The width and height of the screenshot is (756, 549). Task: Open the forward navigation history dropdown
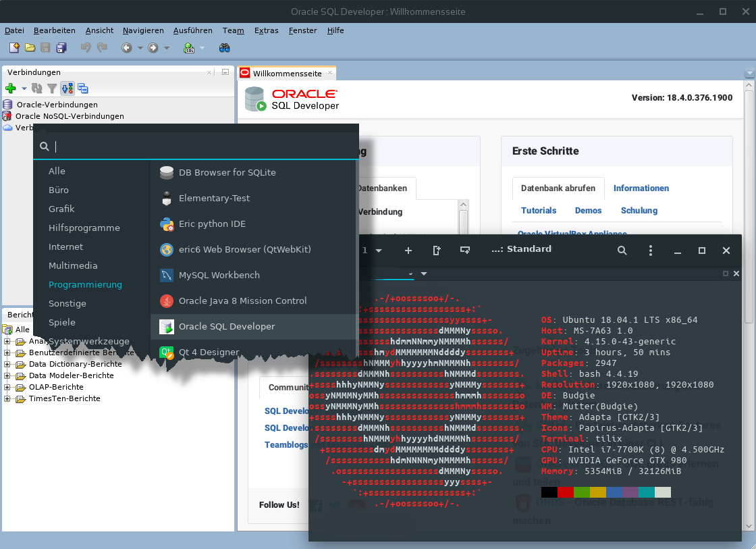pyautogui.click(x=167, y=48)
